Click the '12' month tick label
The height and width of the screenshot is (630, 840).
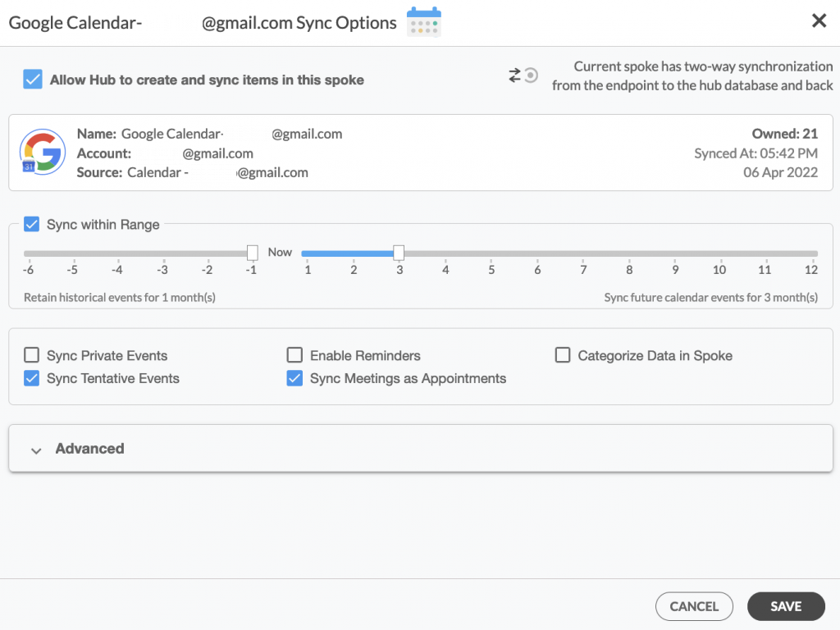811,270
